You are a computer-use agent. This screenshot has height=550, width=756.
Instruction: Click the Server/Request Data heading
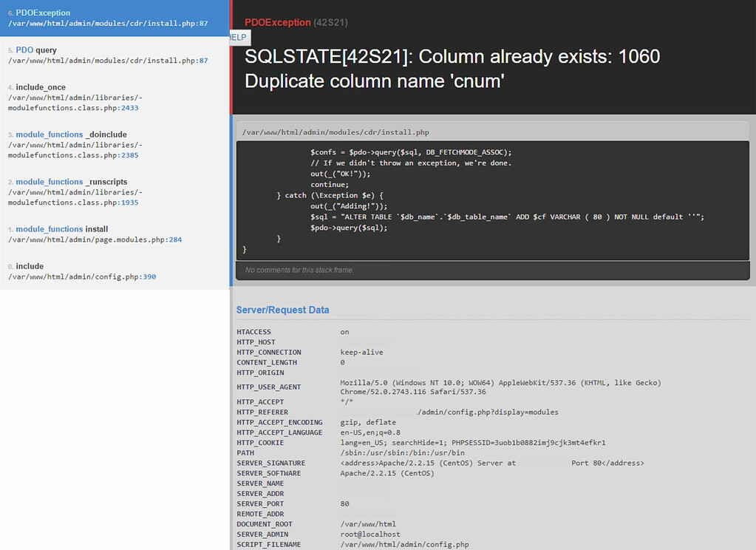click(x=282, y=310)
